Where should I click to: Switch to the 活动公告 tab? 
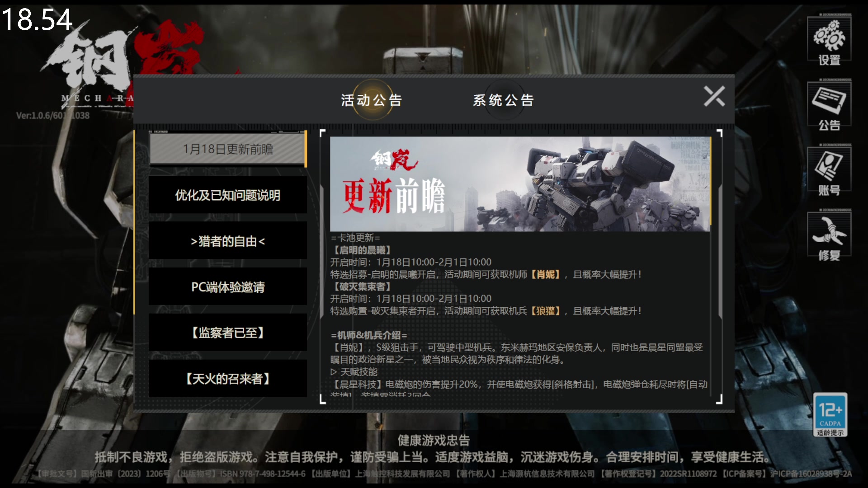click(x=372, y=100)
